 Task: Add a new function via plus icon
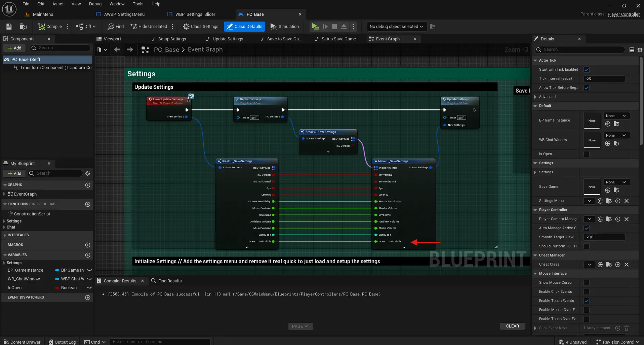(x=88, y=204)
